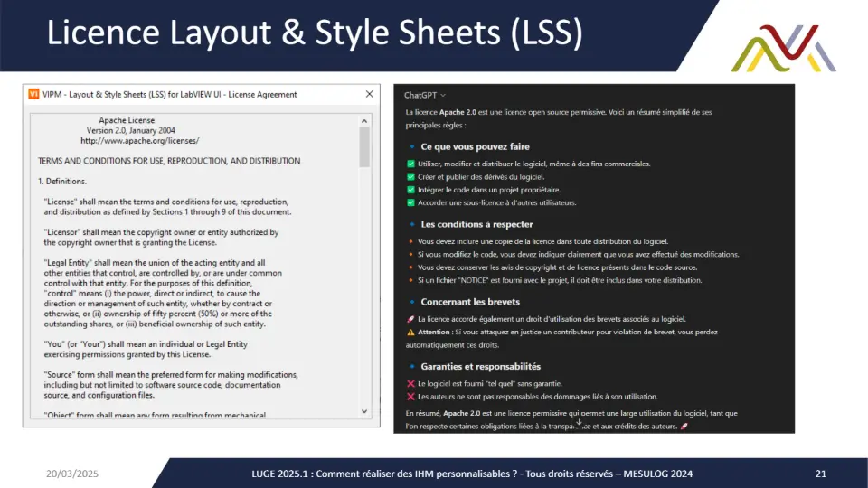The width and height of the screenshot is (868, 488).
Task: Click orange bullet beside "Si vous modifiez le code"
Action: 410,255
